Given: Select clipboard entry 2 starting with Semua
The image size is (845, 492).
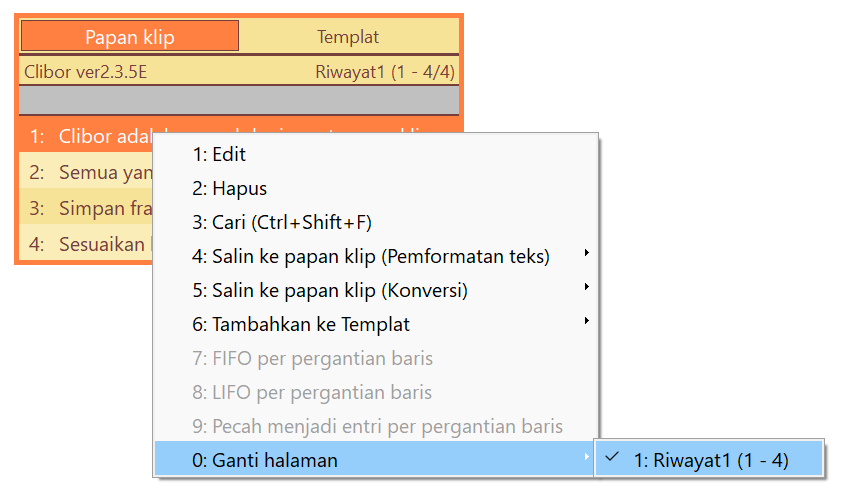Looking at the screenshot, I should 86,172.
